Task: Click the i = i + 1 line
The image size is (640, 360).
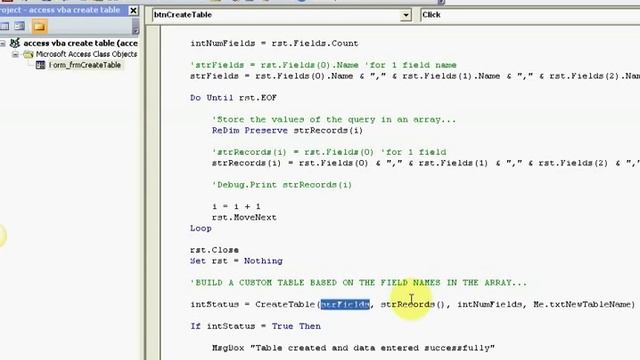Action: (x=236, y=207)
